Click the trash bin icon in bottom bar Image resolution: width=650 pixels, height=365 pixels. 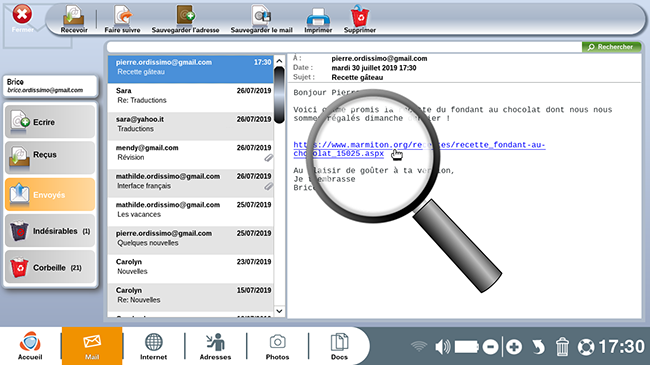[562, 347]
